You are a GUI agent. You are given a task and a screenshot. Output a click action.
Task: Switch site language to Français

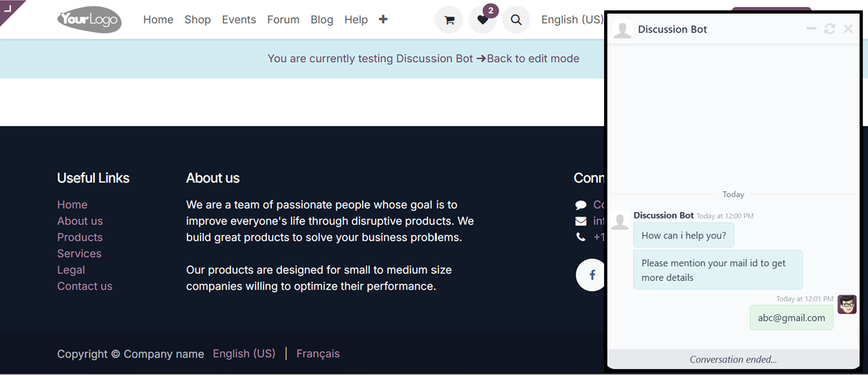318,354
